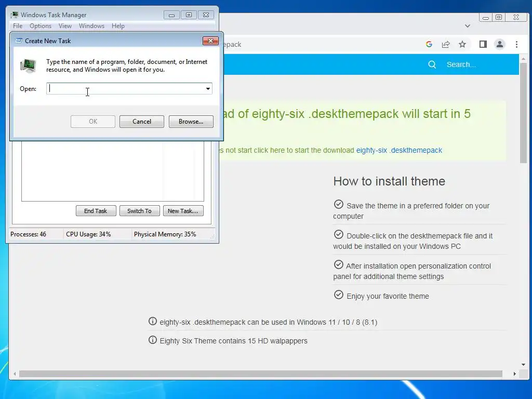The height and width of the screenshot is (399, 532).
Task: Open the File menu in Task Manager
Action: click(18, 26)
